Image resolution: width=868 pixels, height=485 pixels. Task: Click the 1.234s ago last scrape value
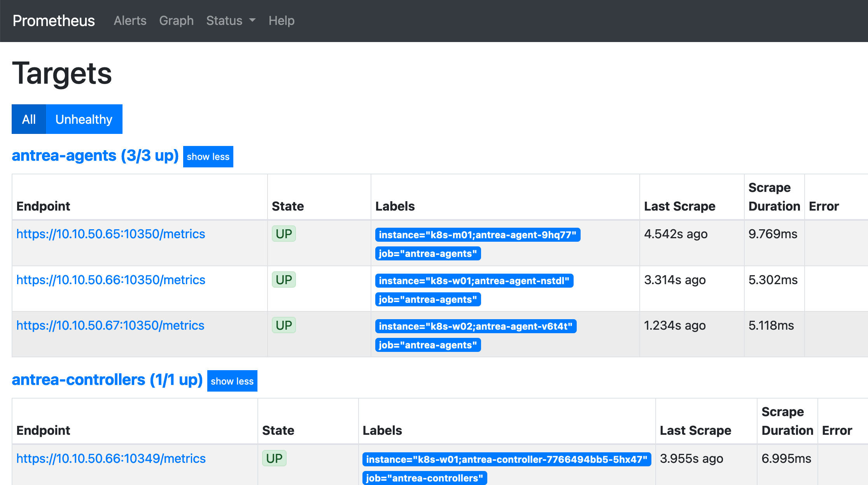click(675, 325)
